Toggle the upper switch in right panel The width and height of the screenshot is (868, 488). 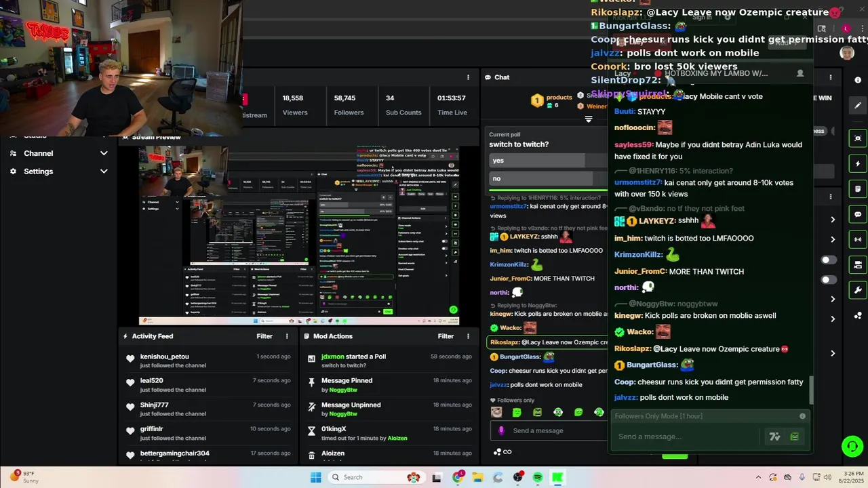coord(829,260)
